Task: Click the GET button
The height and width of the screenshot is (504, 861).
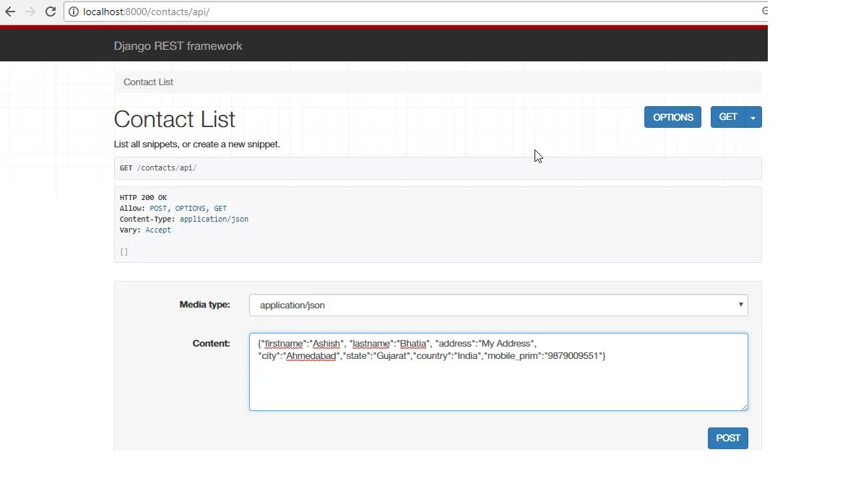Action: 727,117
